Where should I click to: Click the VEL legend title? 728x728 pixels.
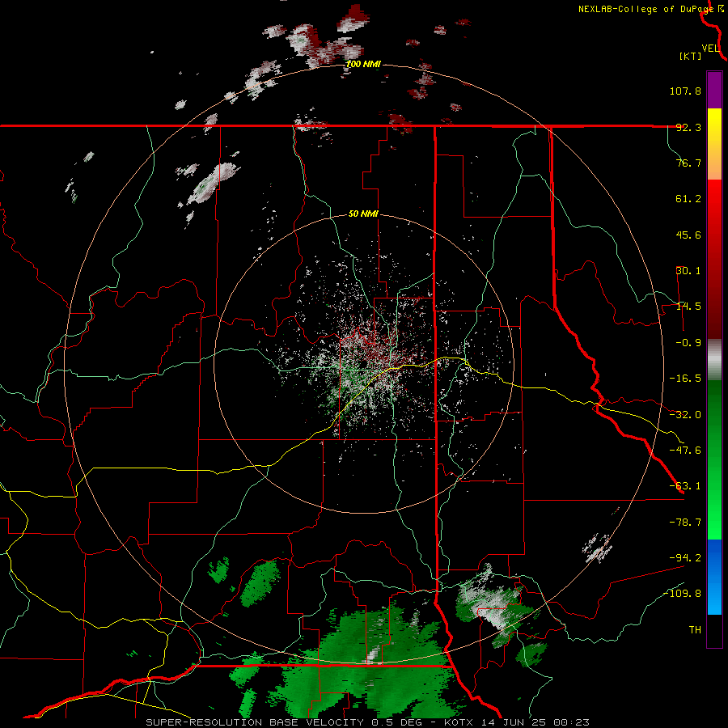coord(710,49)
